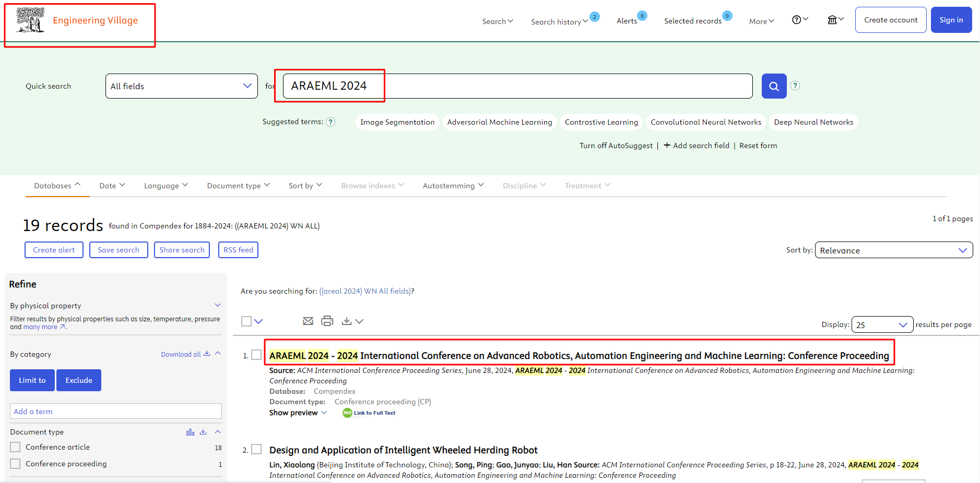Open Intelligent Wheeled Herding Robot record
The width and height of the screenshot is (980, 483).
pyautogui.click(x=404, y=450)
